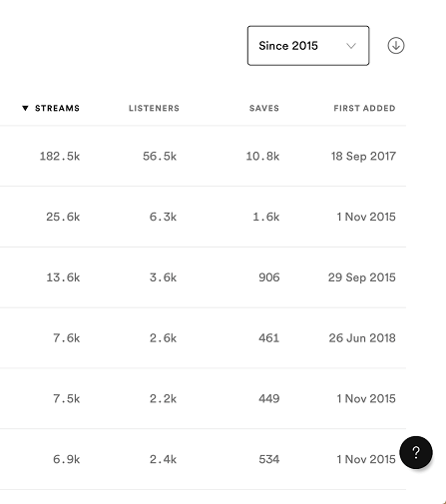Click the 18 Sep 2017 first added date
This screenshot has height=504, width=446.
click(x=363, y=156)
